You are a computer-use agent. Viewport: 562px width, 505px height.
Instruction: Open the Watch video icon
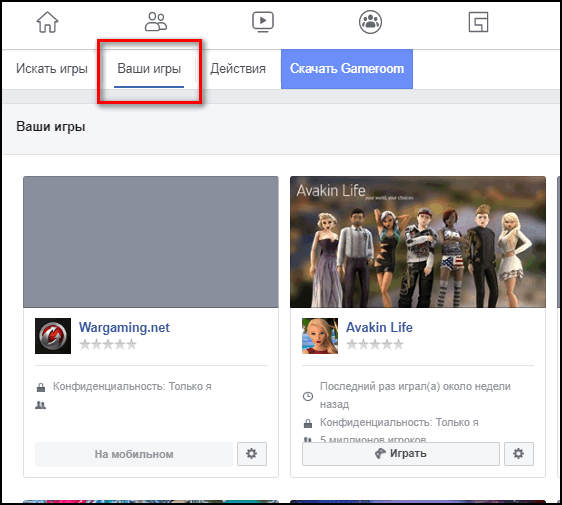point(263,22)
